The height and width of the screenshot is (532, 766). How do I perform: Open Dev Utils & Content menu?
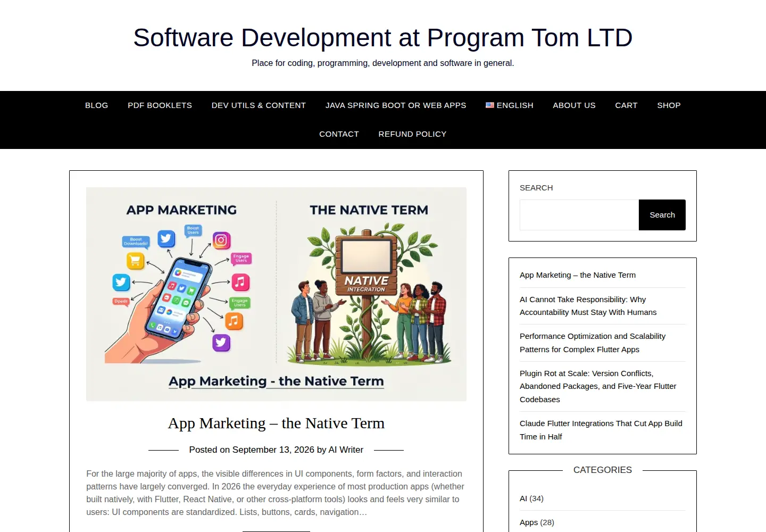(x=259, y=105)
